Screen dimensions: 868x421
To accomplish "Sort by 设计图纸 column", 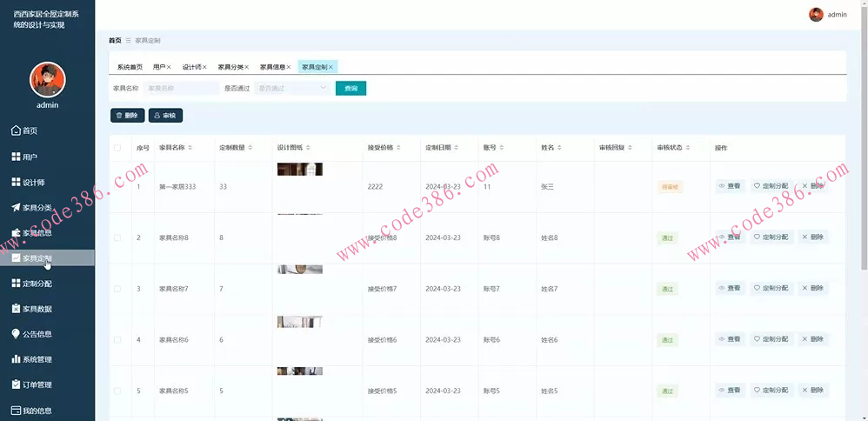I will [x=308, y=148].
